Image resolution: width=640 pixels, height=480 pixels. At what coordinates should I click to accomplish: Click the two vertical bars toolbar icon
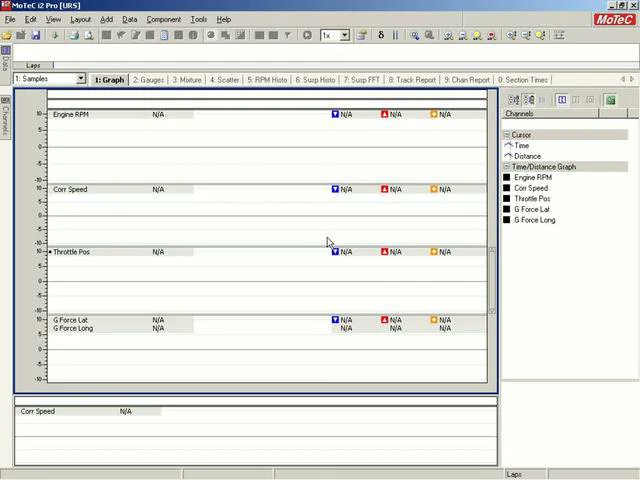click(395, 36)
